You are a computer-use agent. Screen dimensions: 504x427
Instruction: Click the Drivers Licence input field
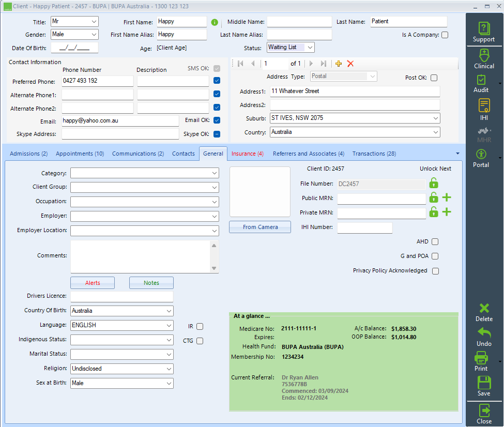[x=121, y=297]
